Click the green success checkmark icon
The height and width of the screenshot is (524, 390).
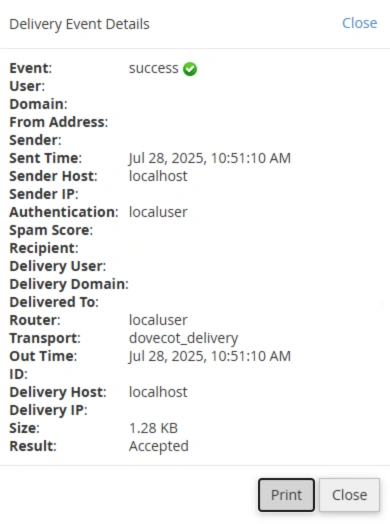coord(190,69)
